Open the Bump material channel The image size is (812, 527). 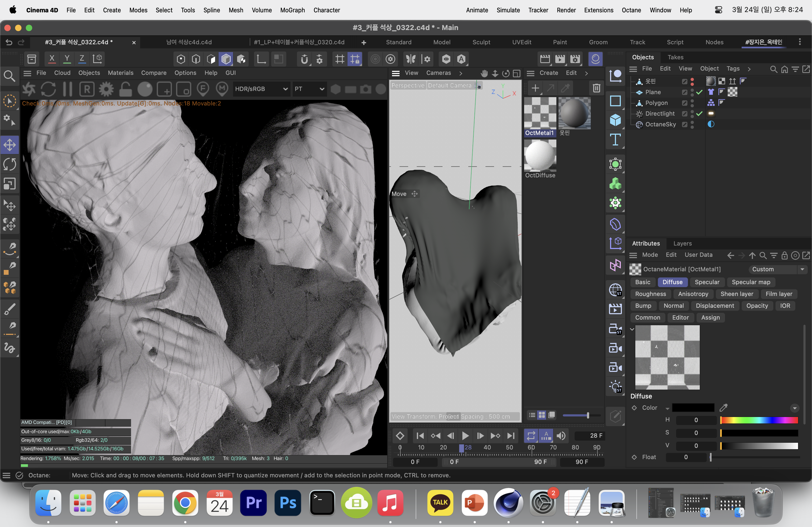(643, 305)
